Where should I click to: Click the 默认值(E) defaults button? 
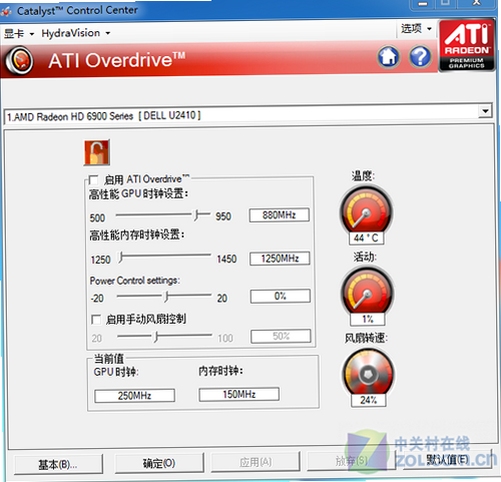[x=448, y=460]
